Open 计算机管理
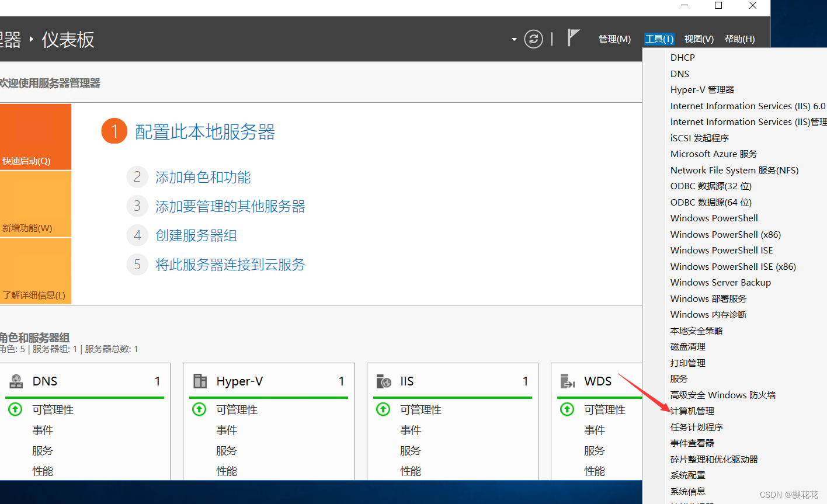This screenshot has width=827, height=504. pos(692,411)
